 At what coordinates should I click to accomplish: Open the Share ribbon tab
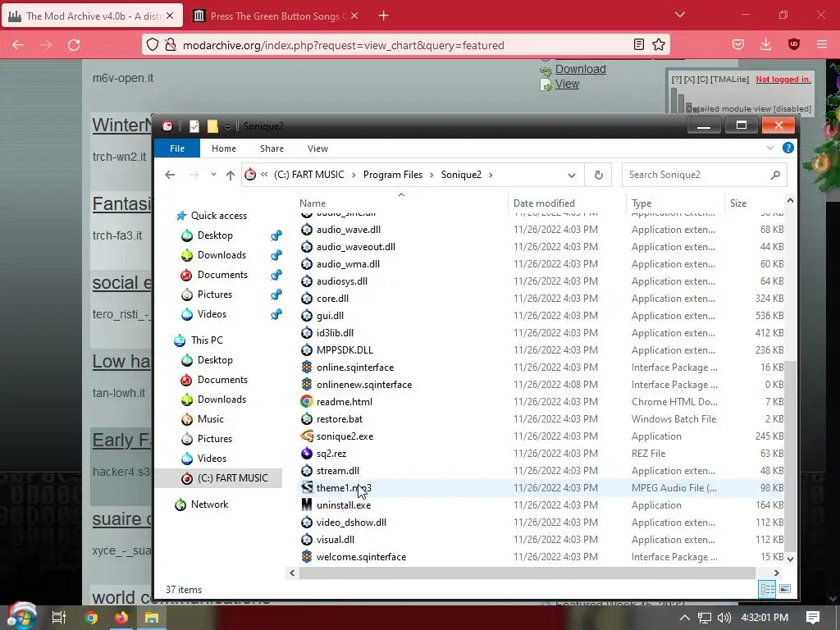pos(272,148)
